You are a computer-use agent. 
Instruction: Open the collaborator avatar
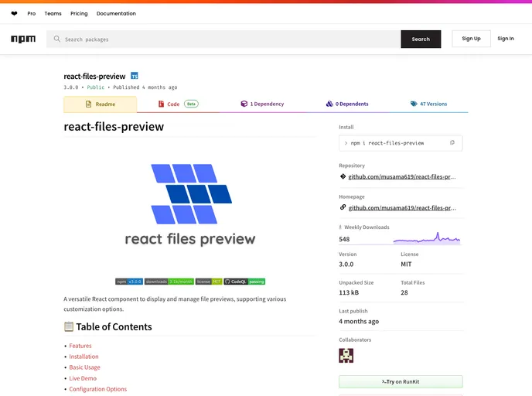(346, 356)
